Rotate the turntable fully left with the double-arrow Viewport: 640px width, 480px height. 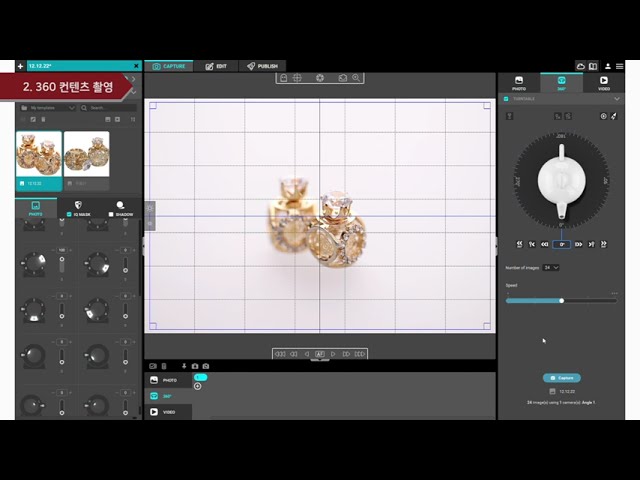pos(519,244)
